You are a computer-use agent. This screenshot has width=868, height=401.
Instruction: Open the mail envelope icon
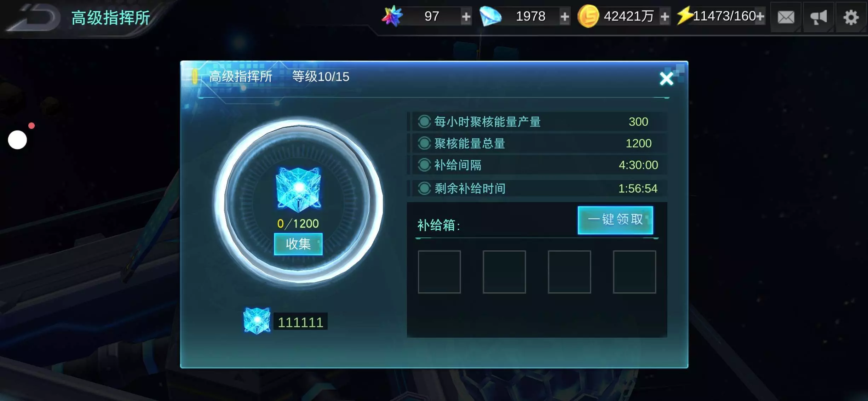tap(786, 17)
